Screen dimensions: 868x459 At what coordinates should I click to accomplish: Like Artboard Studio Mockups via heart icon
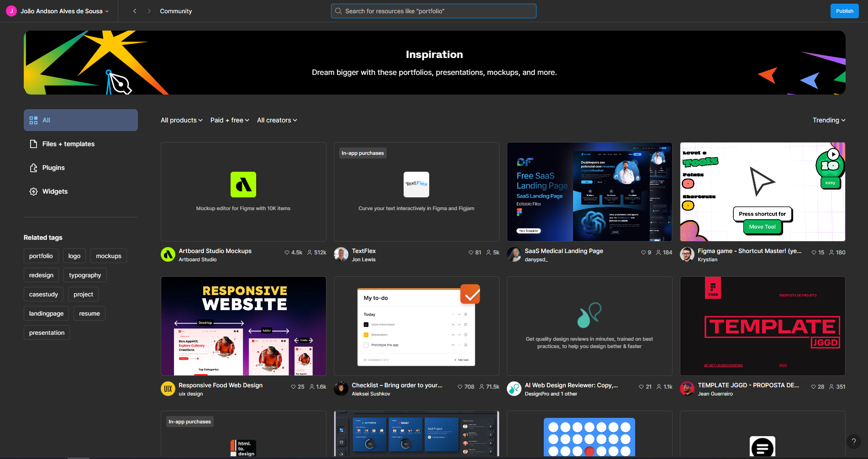click(287, 253)
